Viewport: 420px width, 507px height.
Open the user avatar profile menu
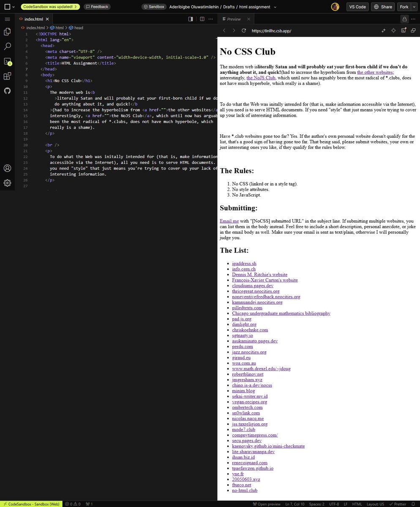click(x=335, y=7)
